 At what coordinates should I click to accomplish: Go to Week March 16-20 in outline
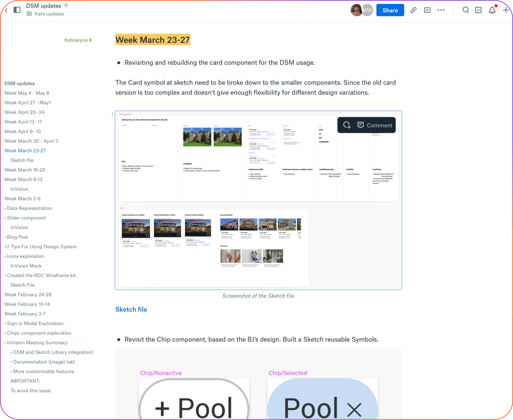click(25, 170)
